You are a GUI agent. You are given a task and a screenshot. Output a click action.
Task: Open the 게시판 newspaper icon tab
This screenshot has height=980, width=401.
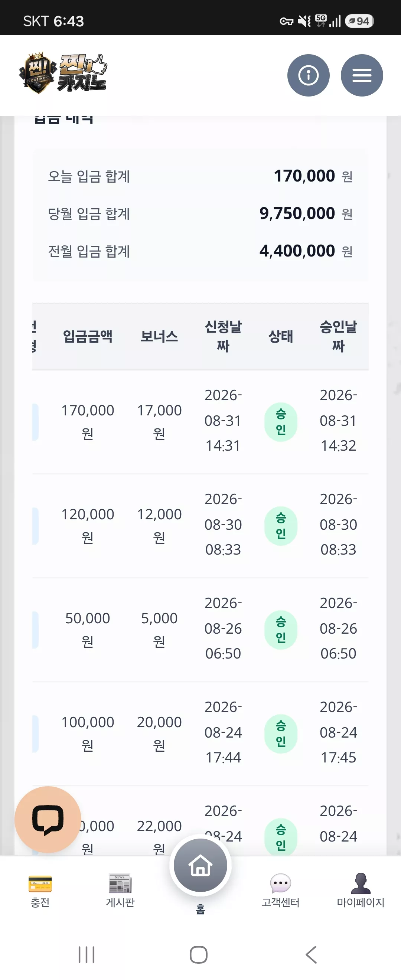[120, 891]
